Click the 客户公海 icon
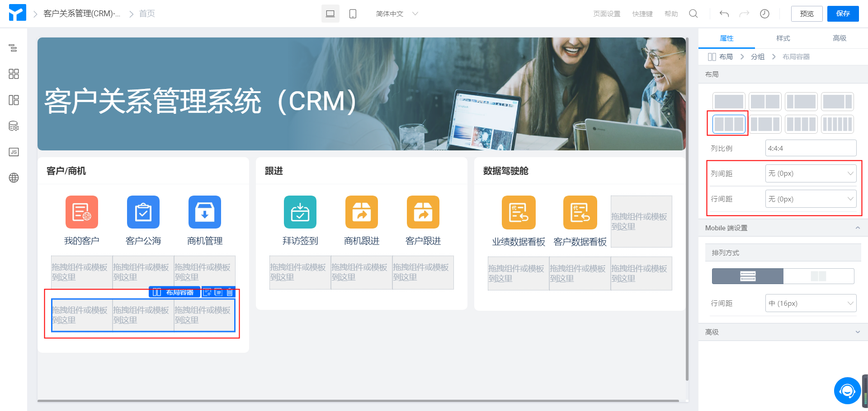The width and height of the screenshot is (868, 411). (x=143, y=212)
